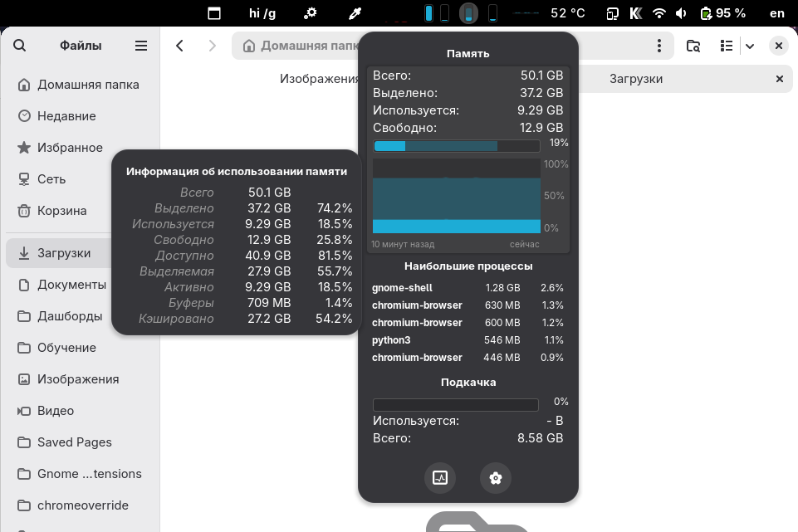
Task: Open the three-dot path bar menu
Action: tap(659, 46)
